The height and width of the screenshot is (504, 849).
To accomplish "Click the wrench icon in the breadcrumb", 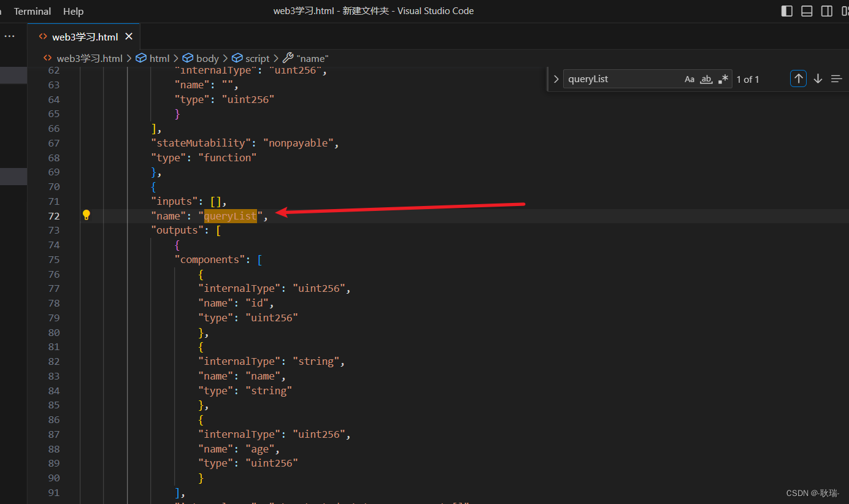I will (288, 58).
